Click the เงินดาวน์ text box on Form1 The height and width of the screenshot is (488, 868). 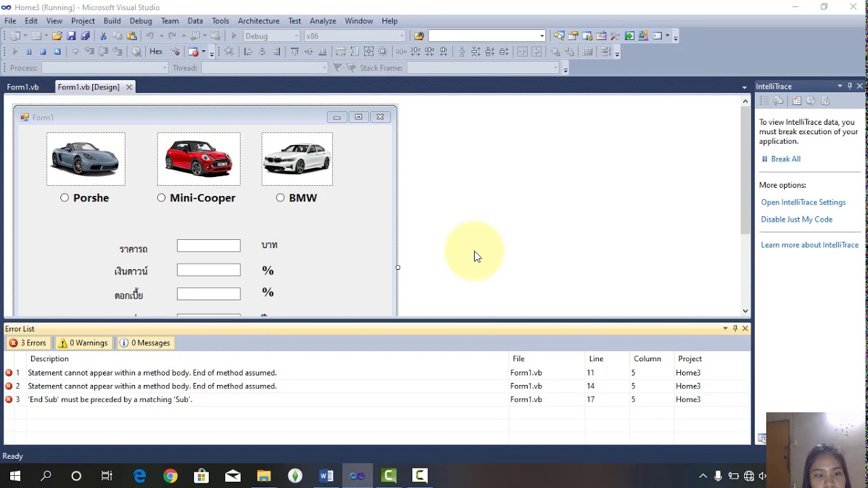click(208, 270)
